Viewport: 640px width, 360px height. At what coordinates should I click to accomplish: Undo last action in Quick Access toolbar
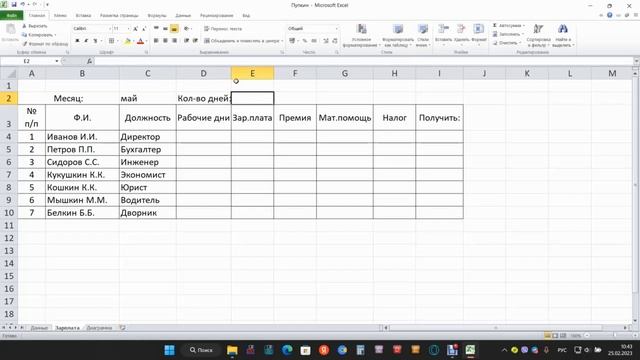[23, 4]
